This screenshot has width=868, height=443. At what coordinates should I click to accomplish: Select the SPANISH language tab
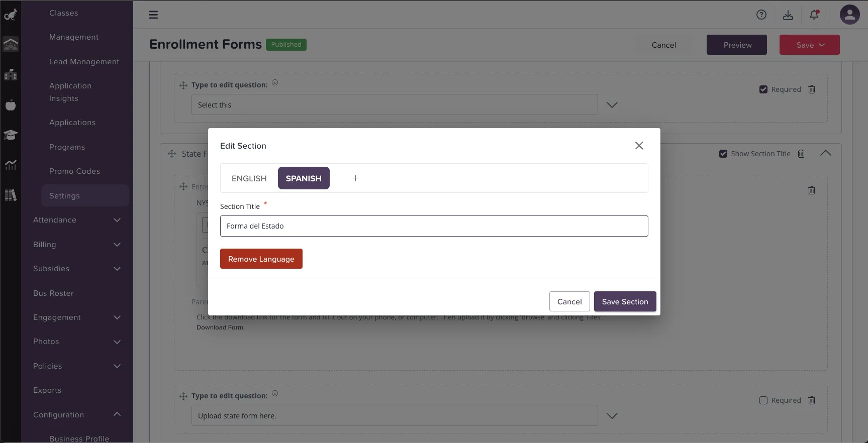click(304, 178)
